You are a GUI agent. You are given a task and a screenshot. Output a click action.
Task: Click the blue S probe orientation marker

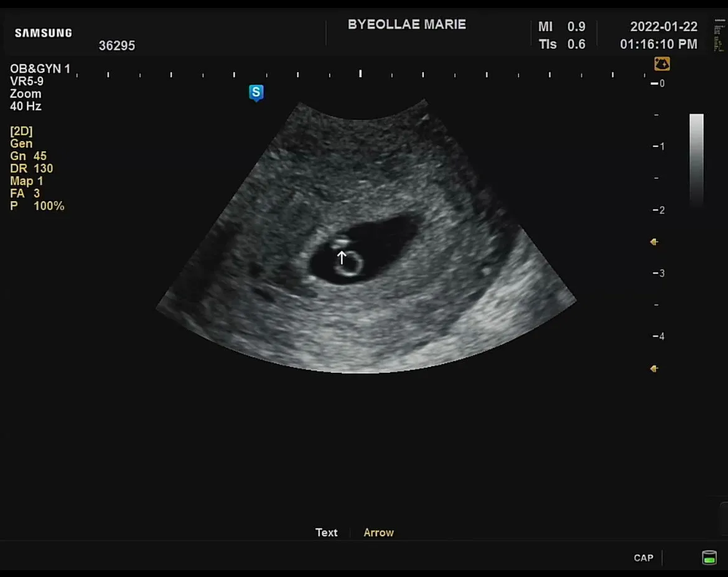tap(256, 93)
